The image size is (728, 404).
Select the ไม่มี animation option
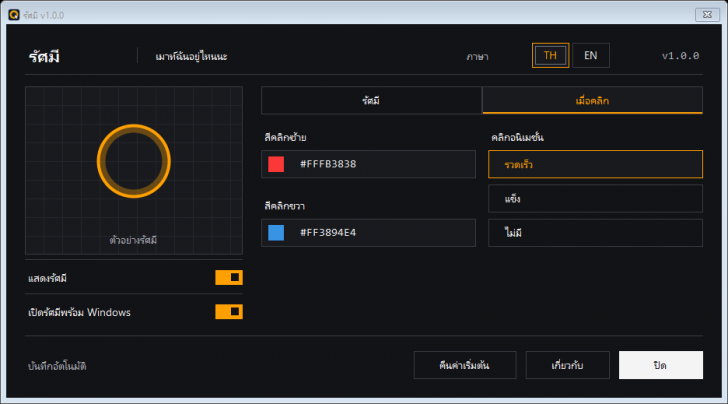point(595,233)
